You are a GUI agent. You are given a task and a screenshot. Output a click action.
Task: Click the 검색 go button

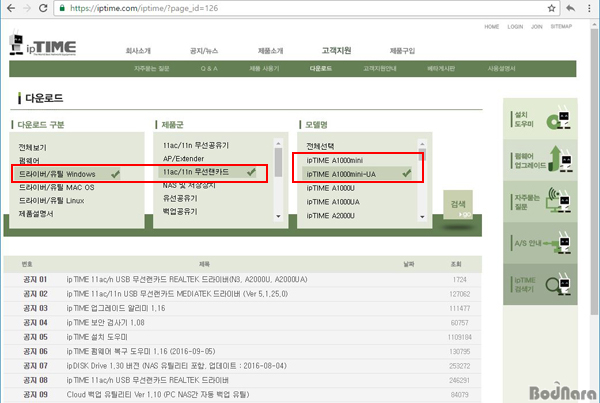tap(458, 205)
